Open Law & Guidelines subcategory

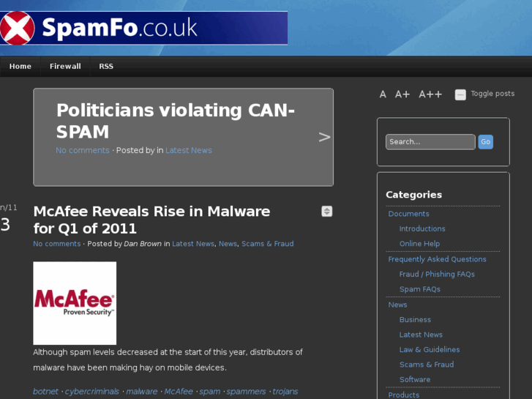click(430, 350)
